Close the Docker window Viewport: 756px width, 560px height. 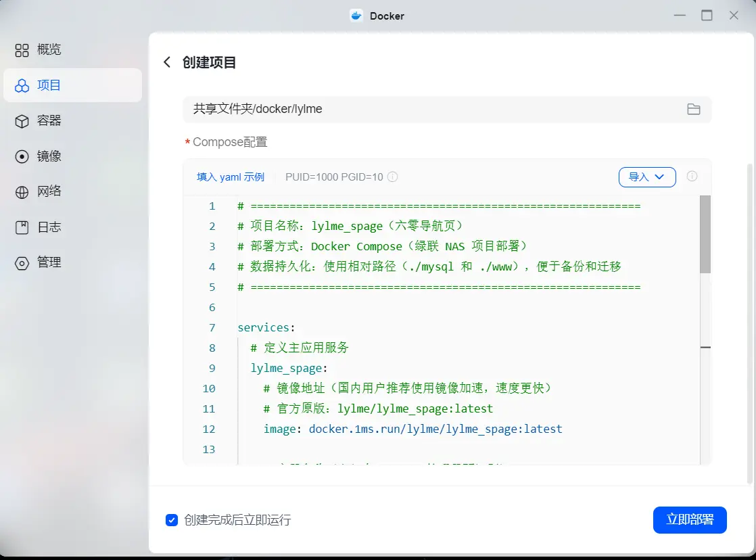[x=734, y=16]
